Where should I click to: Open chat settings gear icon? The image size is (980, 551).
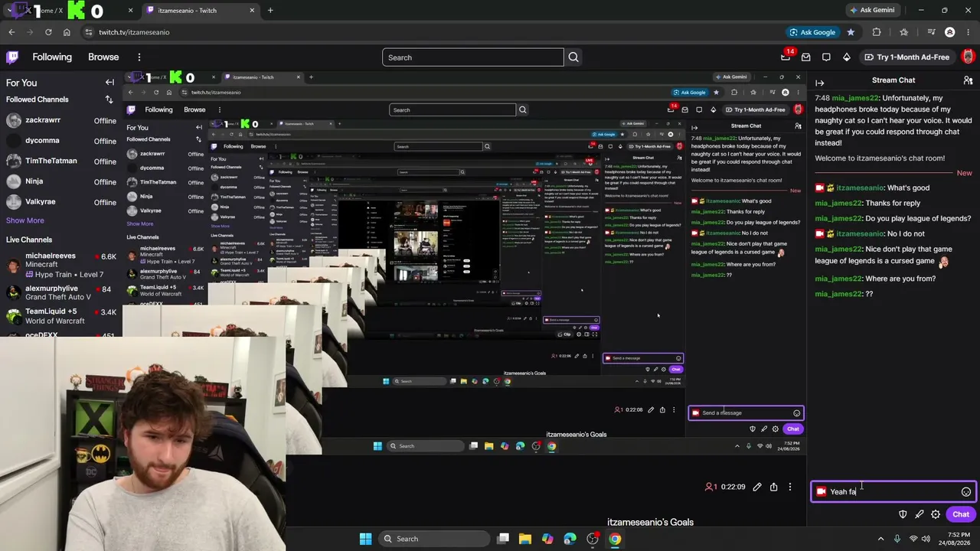click(x=936, y=514)
